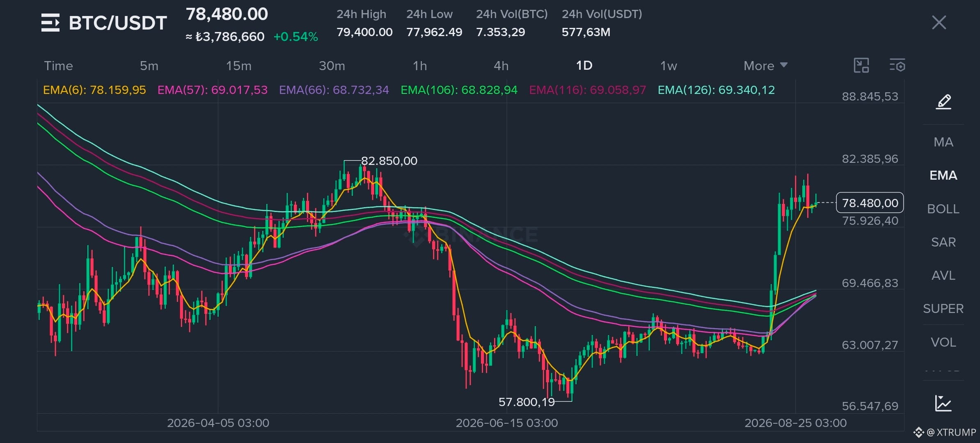
Task: Tap the 2026-08-25 03:00 date label
Action: point(795,423)
